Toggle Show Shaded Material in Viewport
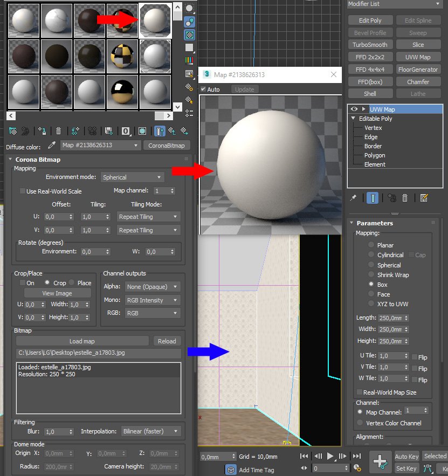448x476 pixels. click(142, 131)
